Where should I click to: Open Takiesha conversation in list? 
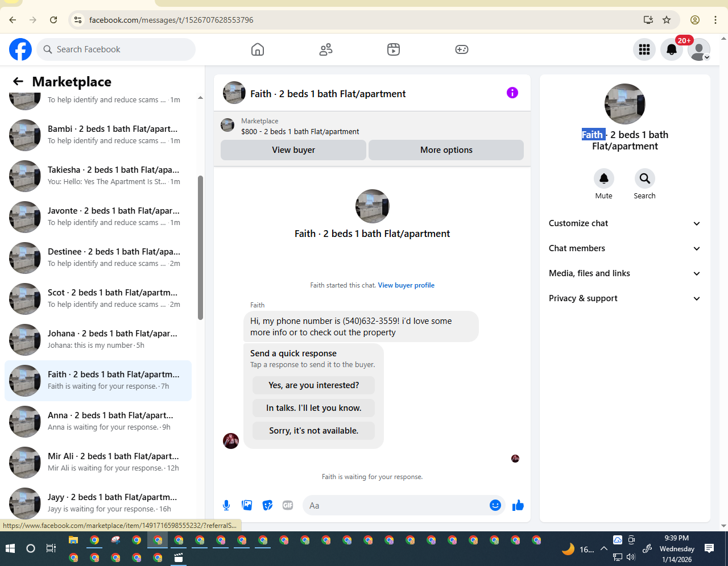98,176
